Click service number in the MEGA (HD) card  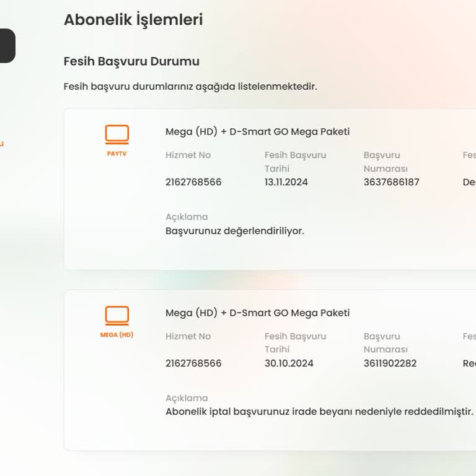tap(193, 363)
